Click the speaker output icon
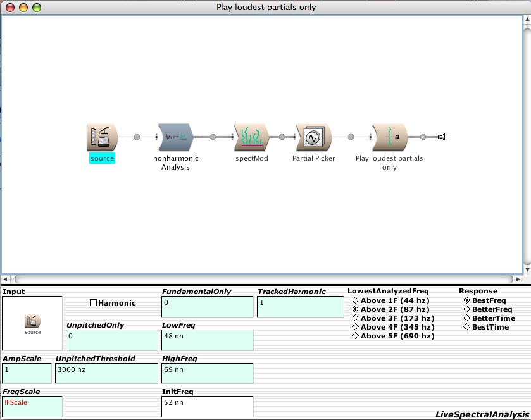The image size is (531, 420). click(442, 137)
